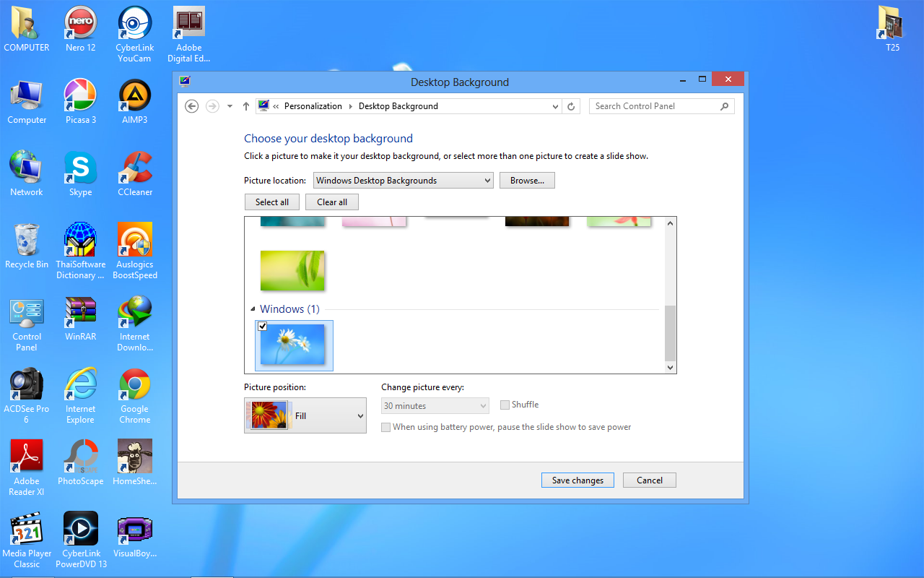Launch Nero 12 desktop shortcut

point(80,30)
